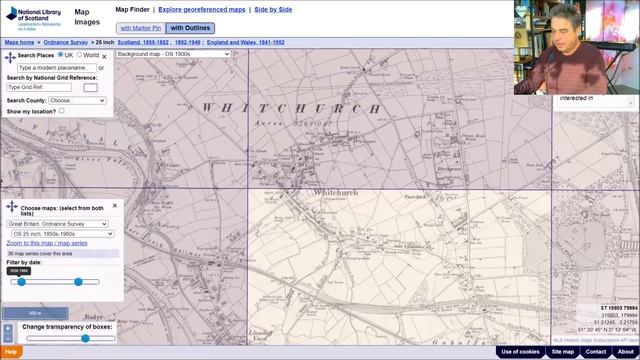
Task: Open the Ordnance Survey breadcrumb link
Action: [x=66, y=42]
